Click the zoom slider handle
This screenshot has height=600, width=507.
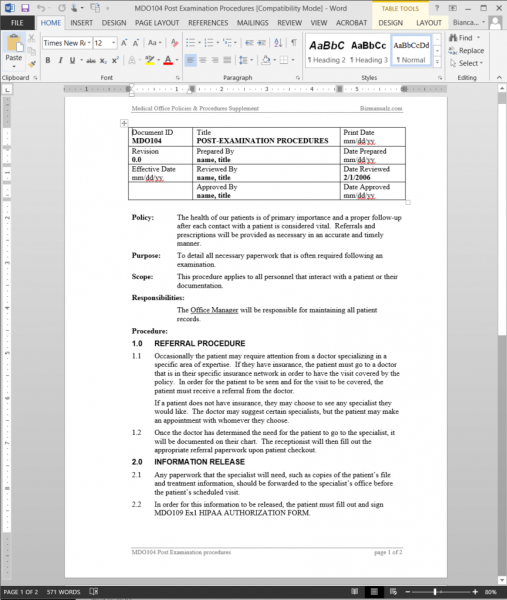pyautogui.click(x=435, y=592)
